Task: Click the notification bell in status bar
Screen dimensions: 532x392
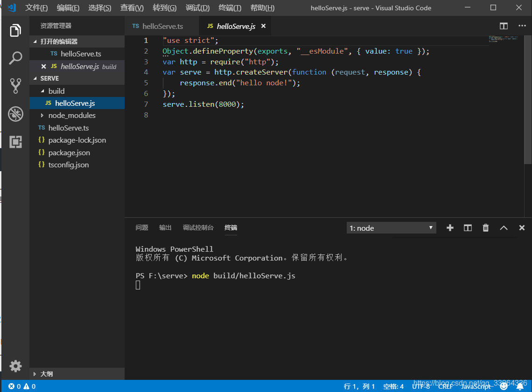Action: click(x=520, y=386)
